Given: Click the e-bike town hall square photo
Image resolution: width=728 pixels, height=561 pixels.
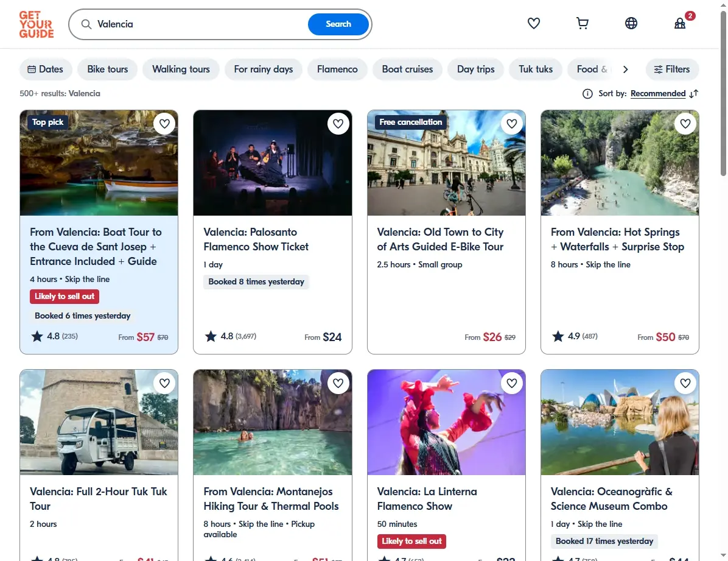Looking at the screenshot, I should (446, 163).
